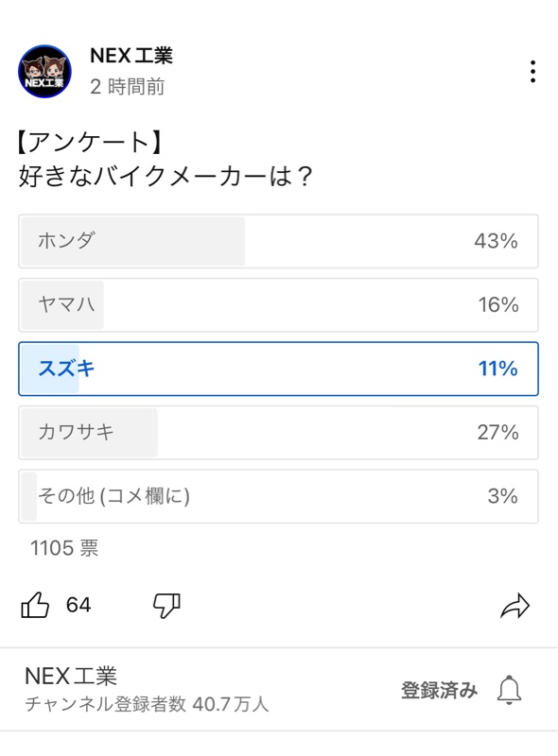Tap the thumbs-up like icon
Screen dimensions: 558x756
point(35,605)
